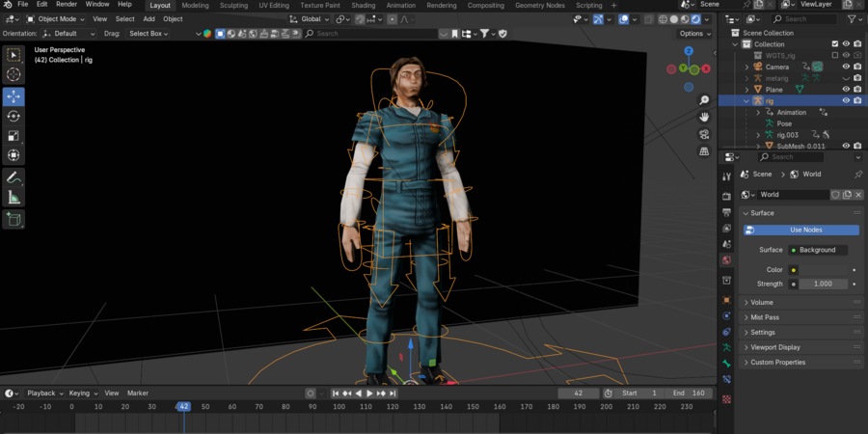Select the Annotate tool
The width and height of the screenshot is (868, 434).
[x=14, y=177]
